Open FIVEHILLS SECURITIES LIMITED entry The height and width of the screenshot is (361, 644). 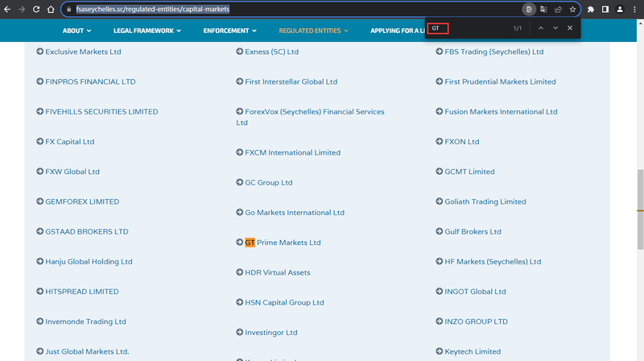click(101, 112)
